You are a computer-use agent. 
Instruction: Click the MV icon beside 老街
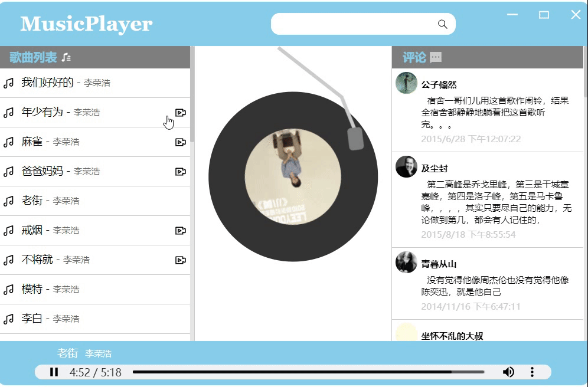(x=180, y=201)
